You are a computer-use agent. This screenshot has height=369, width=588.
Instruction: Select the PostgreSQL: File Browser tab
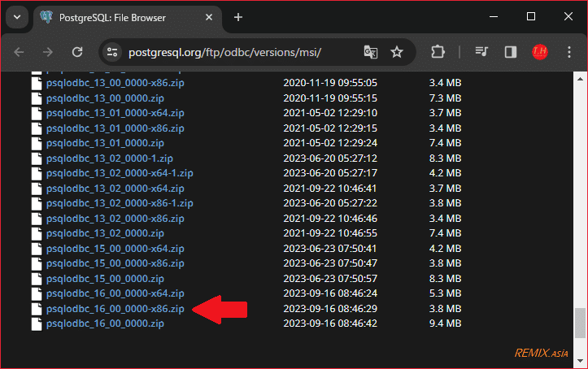click(x=128, y=18)
